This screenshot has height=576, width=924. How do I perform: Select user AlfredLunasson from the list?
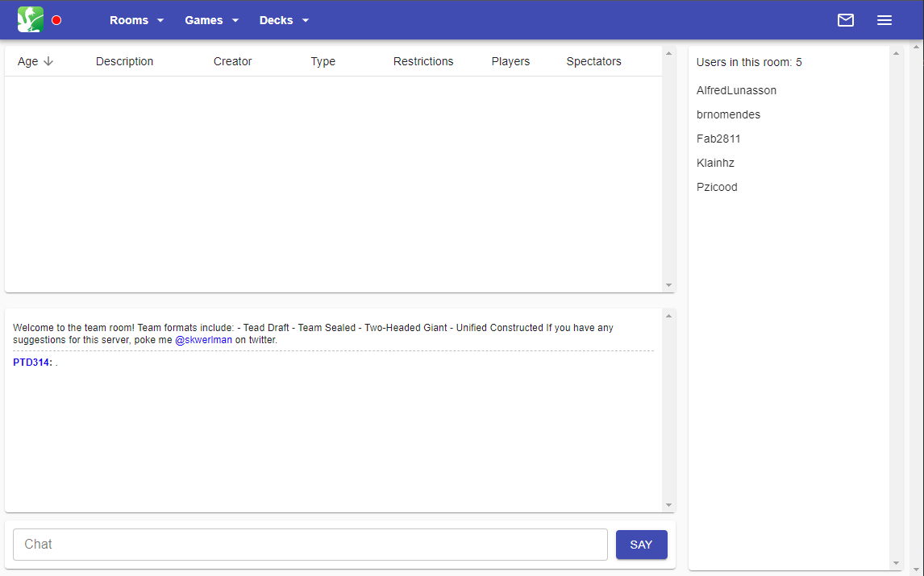[x=736, y=90]
